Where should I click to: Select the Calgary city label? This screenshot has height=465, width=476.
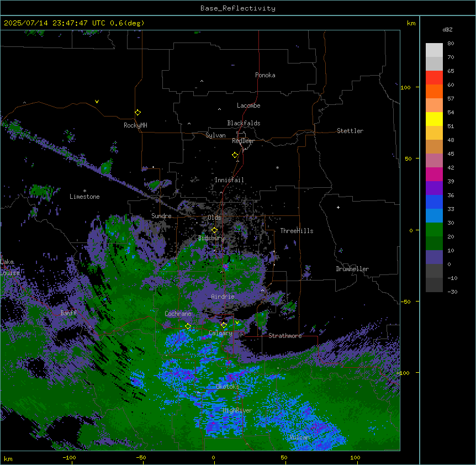click(x=220, y=333)
